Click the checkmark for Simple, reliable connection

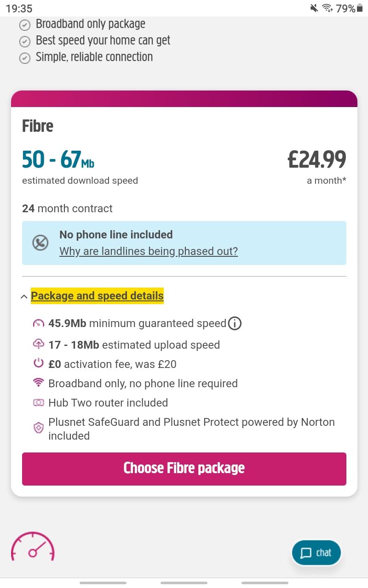tap(25, 57)
